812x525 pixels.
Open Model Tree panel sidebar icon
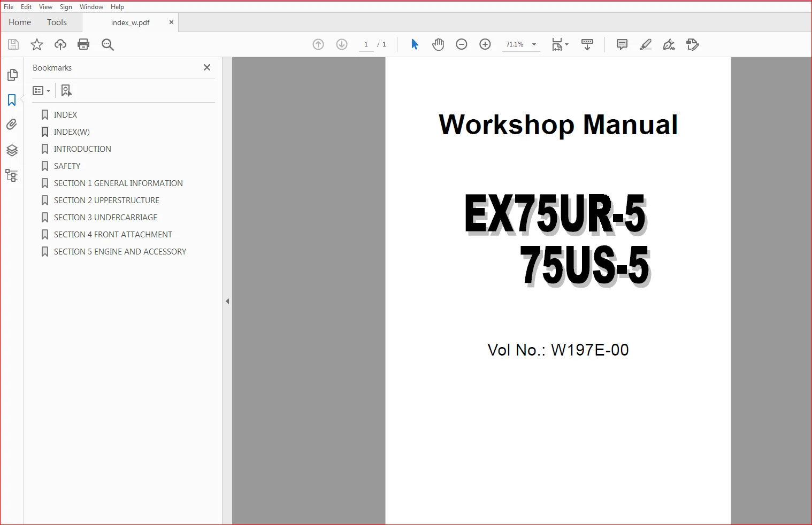click(12, 175)
